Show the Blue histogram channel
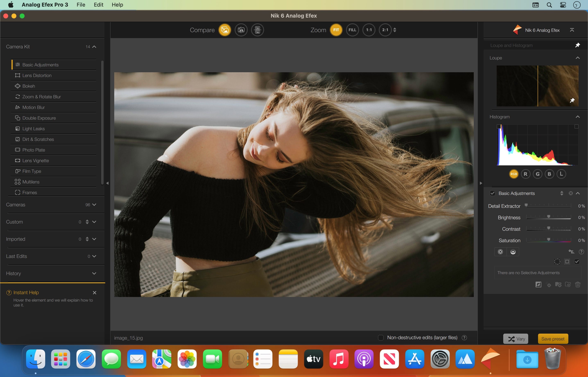This screenshot has width=588, height=377. pos(549,174)
